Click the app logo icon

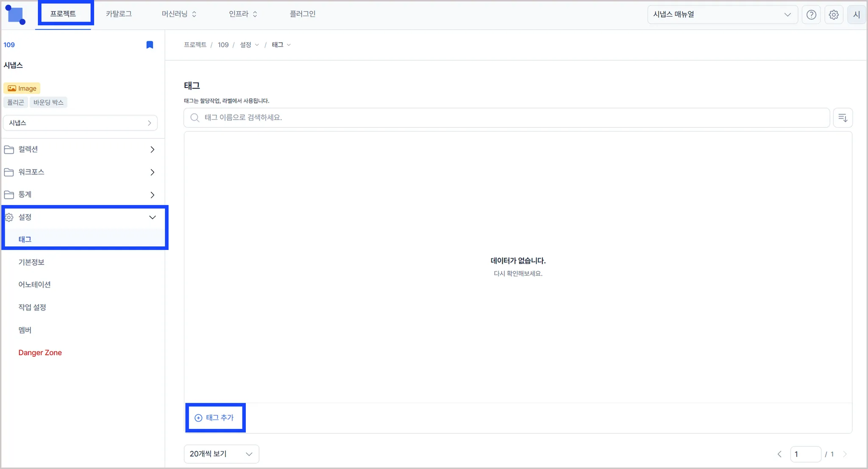16,15
